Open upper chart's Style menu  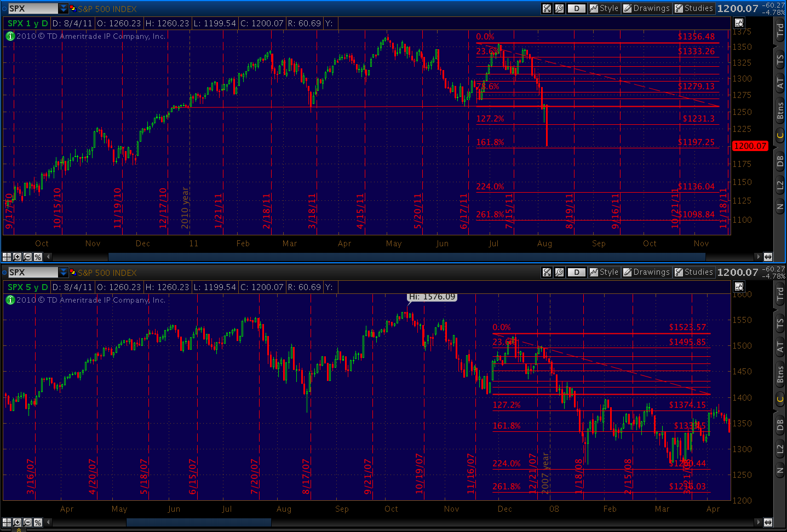point(604,8)
